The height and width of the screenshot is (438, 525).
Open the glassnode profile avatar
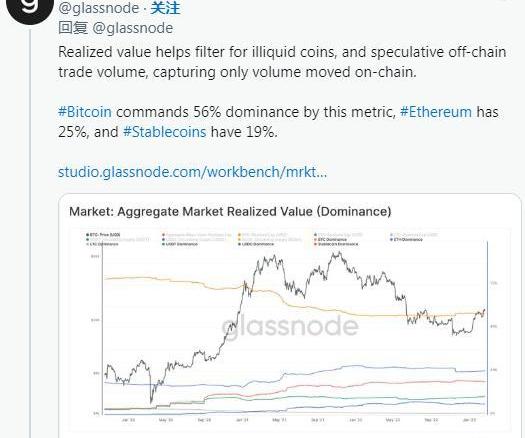[x=30, y=7]
